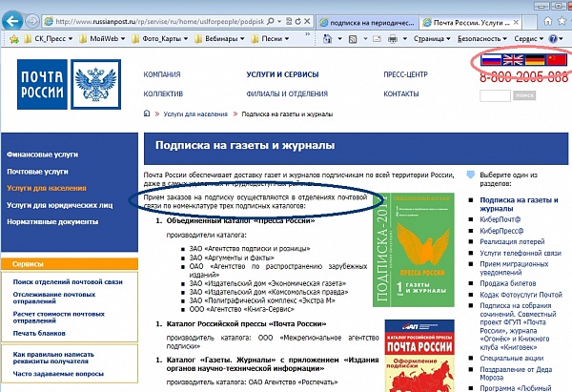Switch site language with the Russian flag
The height and width of the screenshot is (392, 572).
point(491,59)
